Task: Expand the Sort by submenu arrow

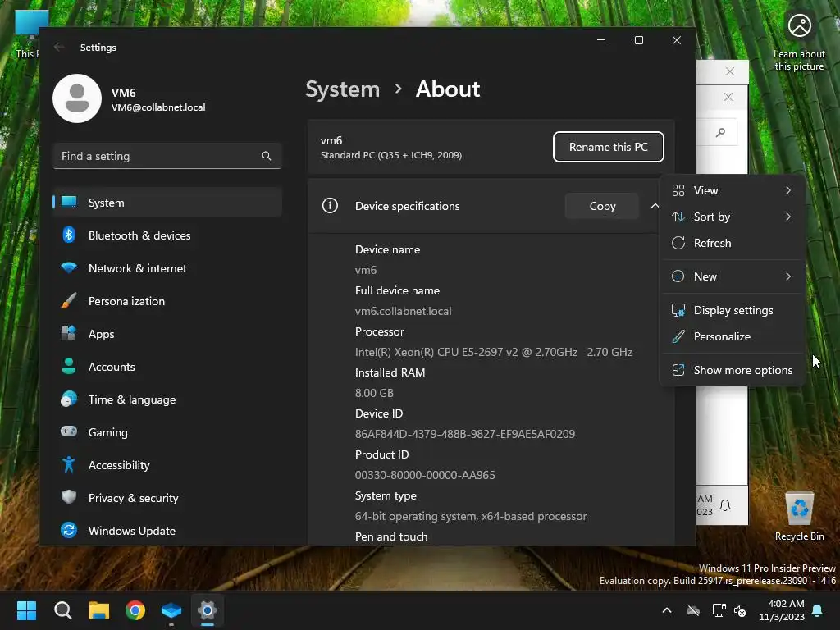Action: [788, 217]
